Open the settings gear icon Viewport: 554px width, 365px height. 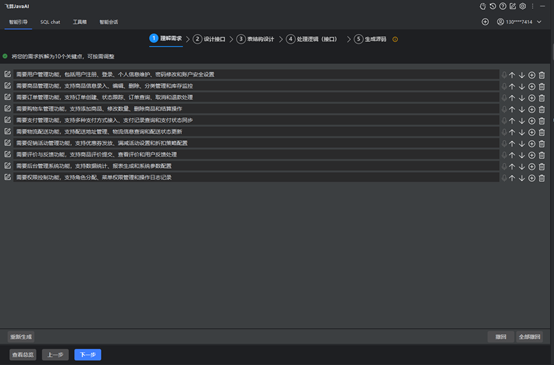click(x=523, y=6)
